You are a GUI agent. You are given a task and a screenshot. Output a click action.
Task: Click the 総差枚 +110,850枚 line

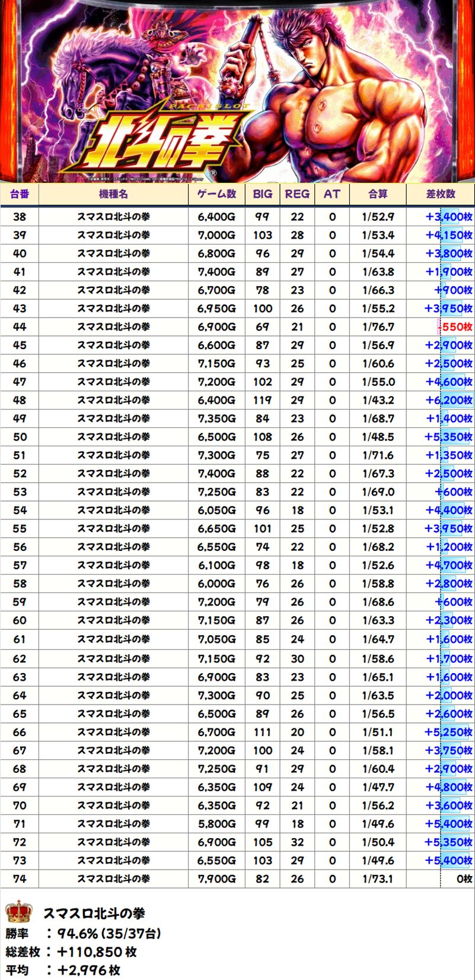(71, 952)
